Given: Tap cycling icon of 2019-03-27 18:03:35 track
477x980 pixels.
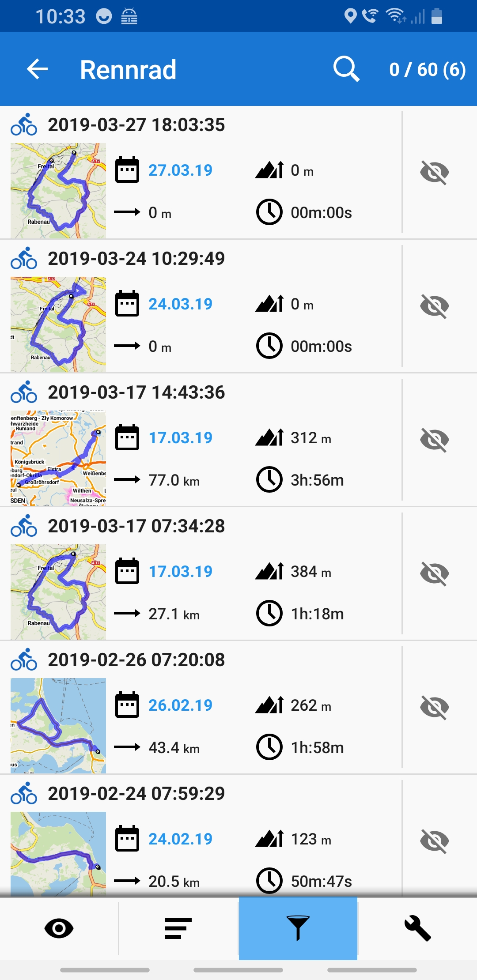Looking at the screenshot, I should pos(24,124).
